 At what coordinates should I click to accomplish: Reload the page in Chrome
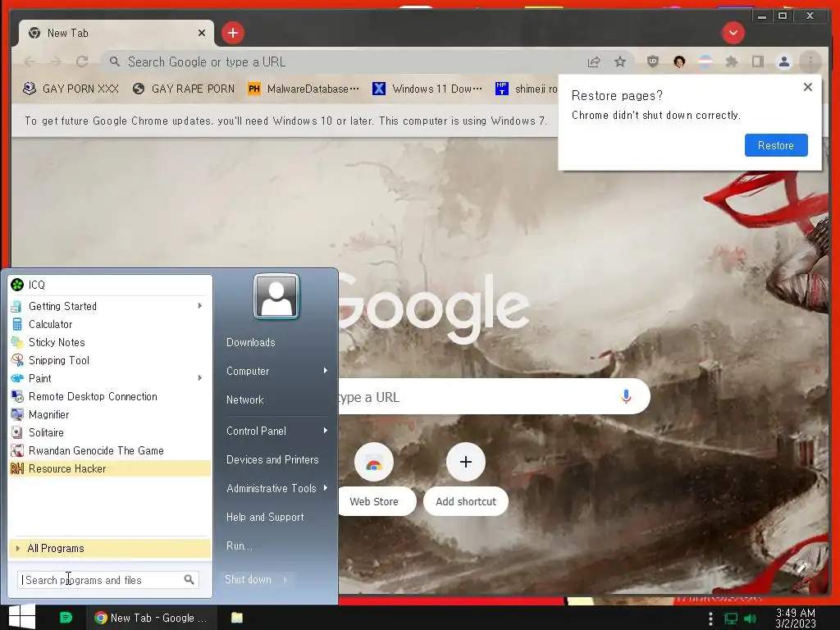click(82, 62)
